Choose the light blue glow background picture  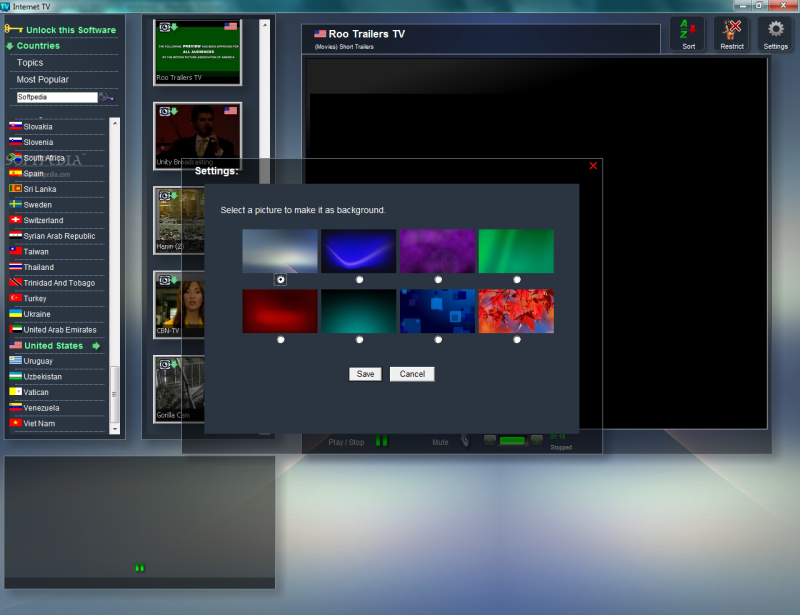pos(280,251)
